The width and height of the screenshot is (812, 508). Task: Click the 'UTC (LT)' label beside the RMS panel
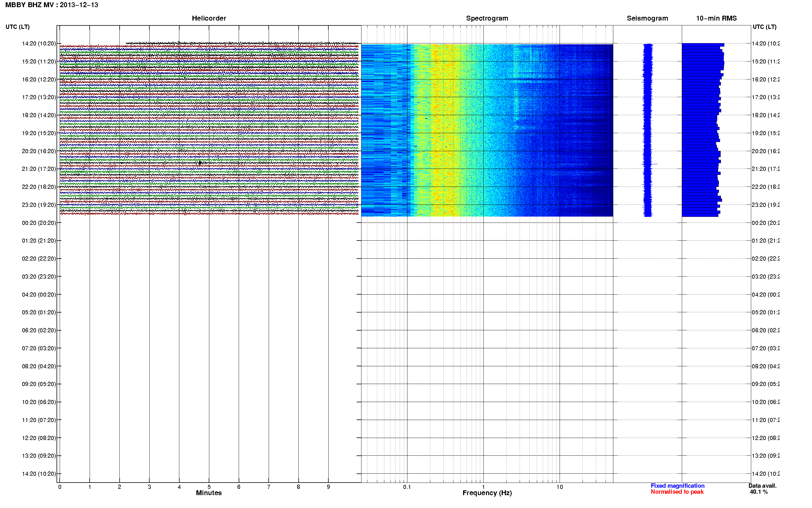click(764, 27)
